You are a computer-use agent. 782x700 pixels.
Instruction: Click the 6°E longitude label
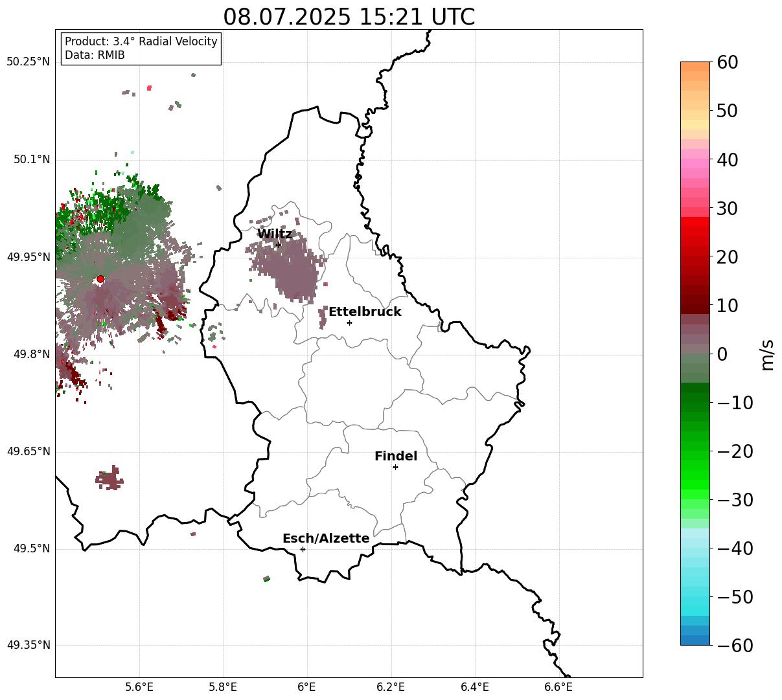(x=307, y=687)
